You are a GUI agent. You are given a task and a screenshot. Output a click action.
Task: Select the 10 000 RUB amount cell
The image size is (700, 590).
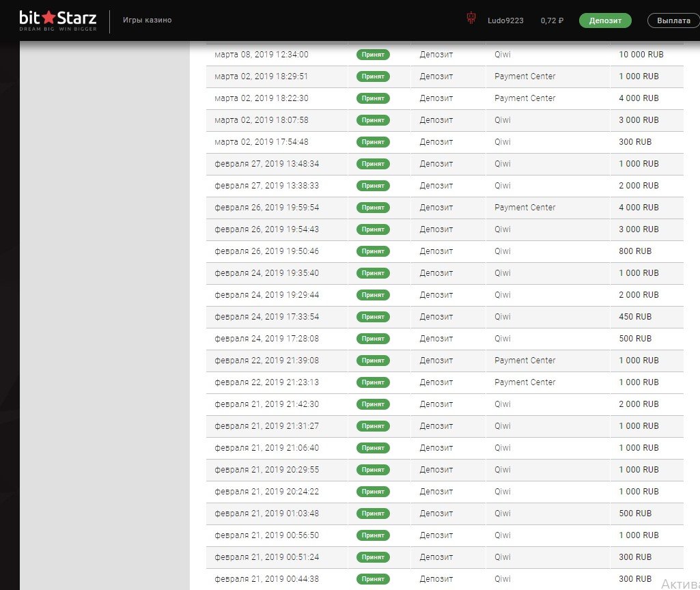(641, 55)
